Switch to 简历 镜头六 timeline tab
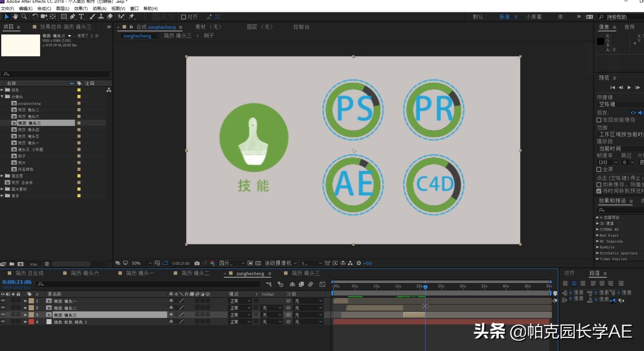644x351 pixels. coord(85,273)
